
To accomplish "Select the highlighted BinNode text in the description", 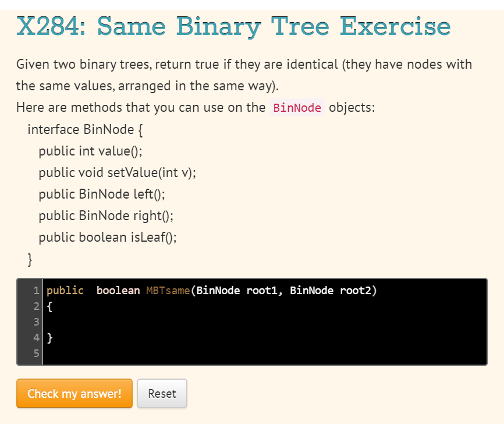I will coord(297,108).
